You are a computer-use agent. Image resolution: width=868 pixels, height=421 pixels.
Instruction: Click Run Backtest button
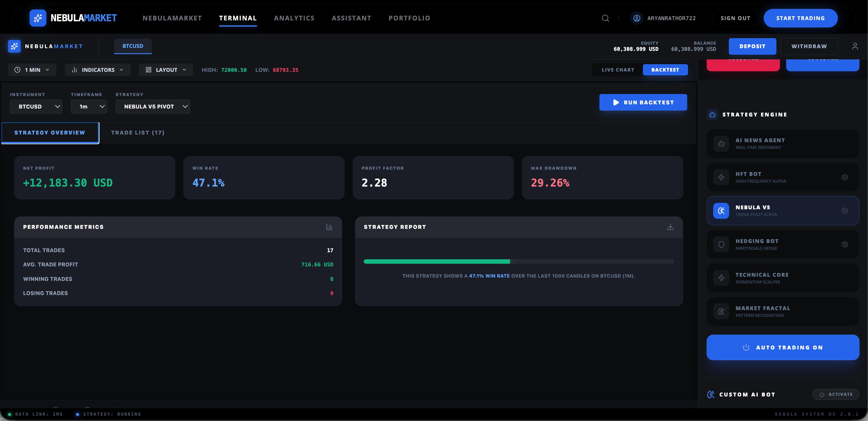tap(643, 103)
